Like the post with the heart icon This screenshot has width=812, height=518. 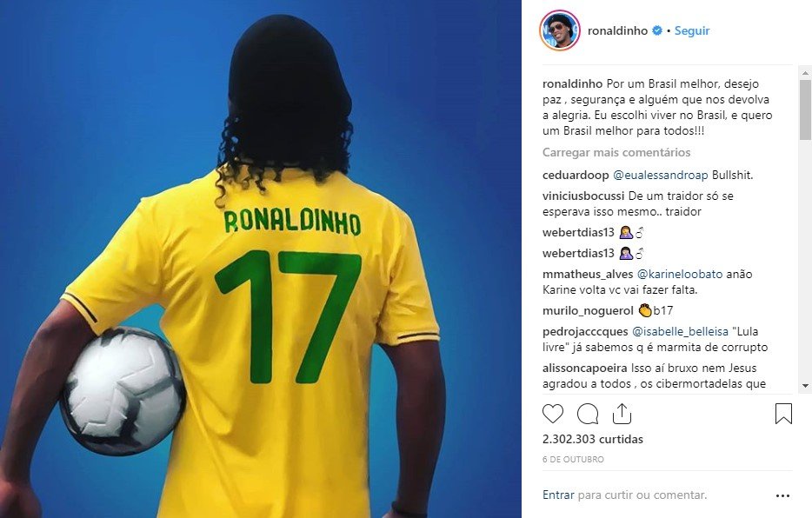pos(553,414)
